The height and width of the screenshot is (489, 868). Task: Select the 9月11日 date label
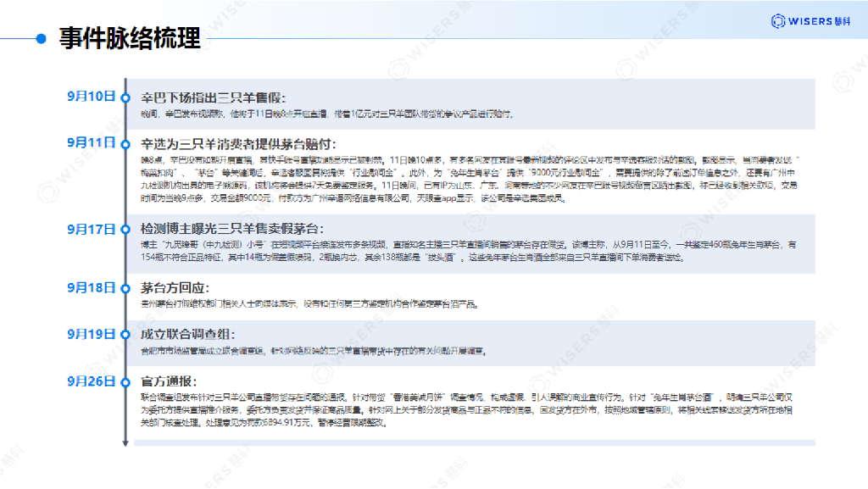pyautogui.click(x=92, y=142)
